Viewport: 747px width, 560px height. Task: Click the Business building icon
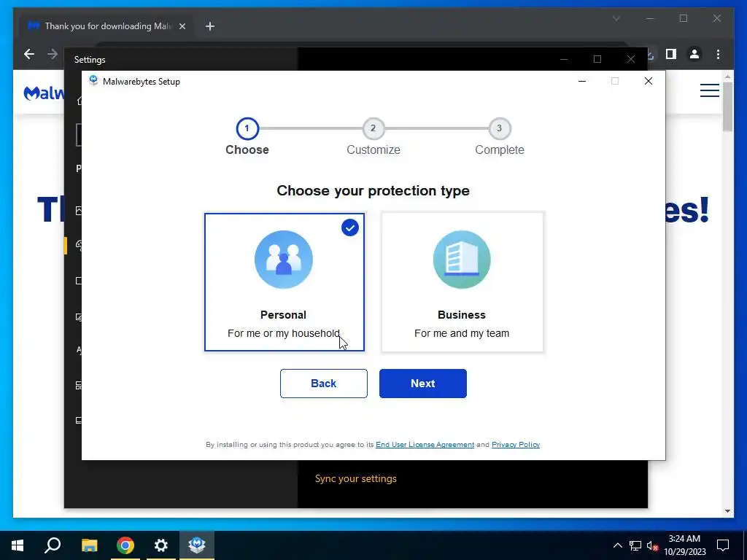click(x=462, y=260)
